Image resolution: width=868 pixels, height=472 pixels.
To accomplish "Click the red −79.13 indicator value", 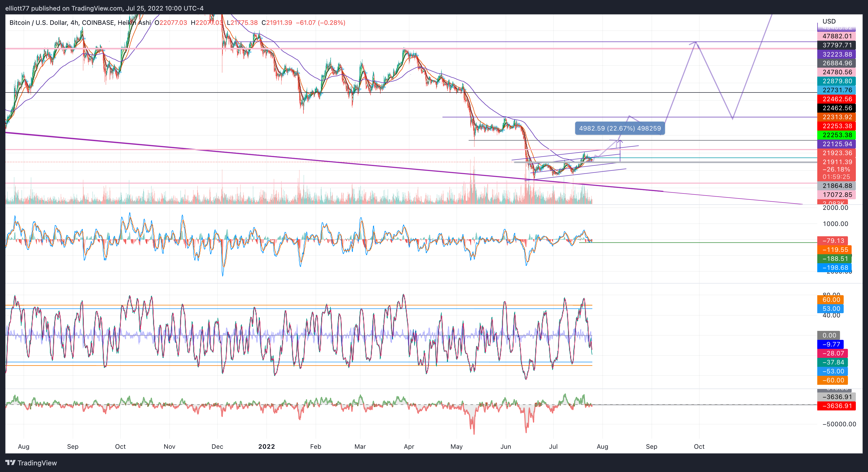I will pos(833,241).
